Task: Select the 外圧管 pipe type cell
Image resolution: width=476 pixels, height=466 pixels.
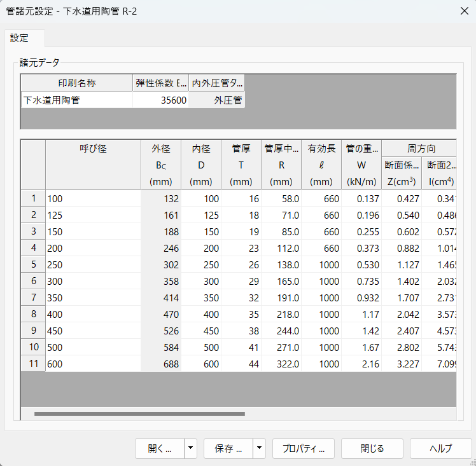Action: tap(217, 100)
